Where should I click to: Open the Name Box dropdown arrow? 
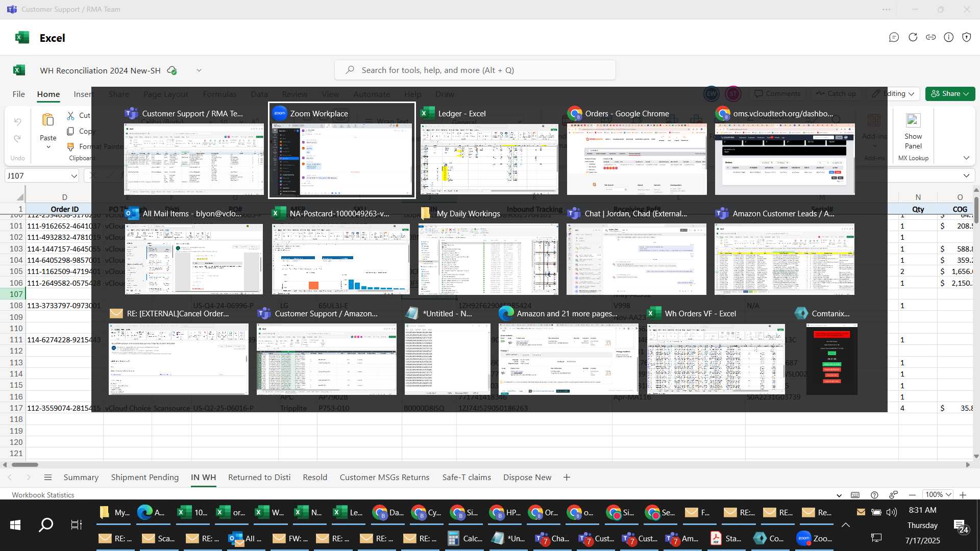click(74, 176)
